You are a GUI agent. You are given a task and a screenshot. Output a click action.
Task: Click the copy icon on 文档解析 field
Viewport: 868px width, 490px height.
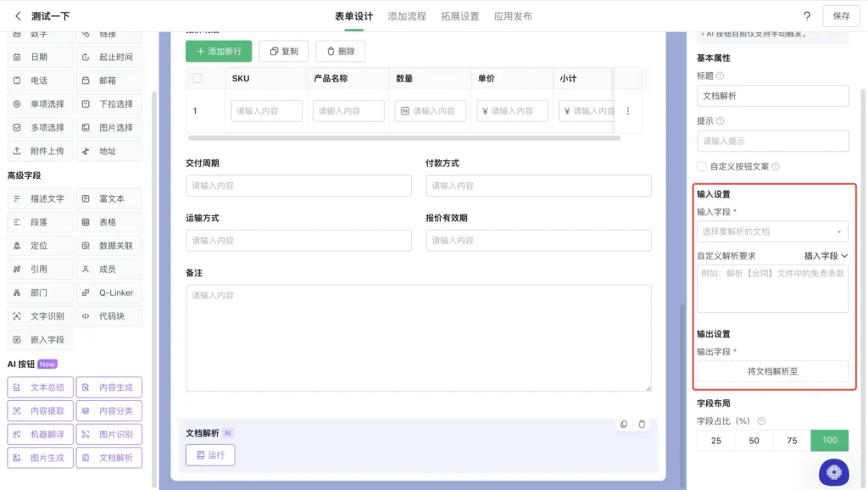coord(624,424)
